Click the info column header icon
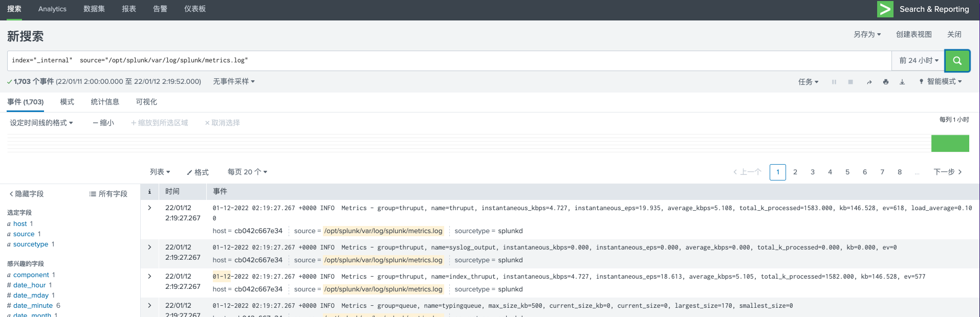This screenshot has width=980, height=317. tap(149, 191)
